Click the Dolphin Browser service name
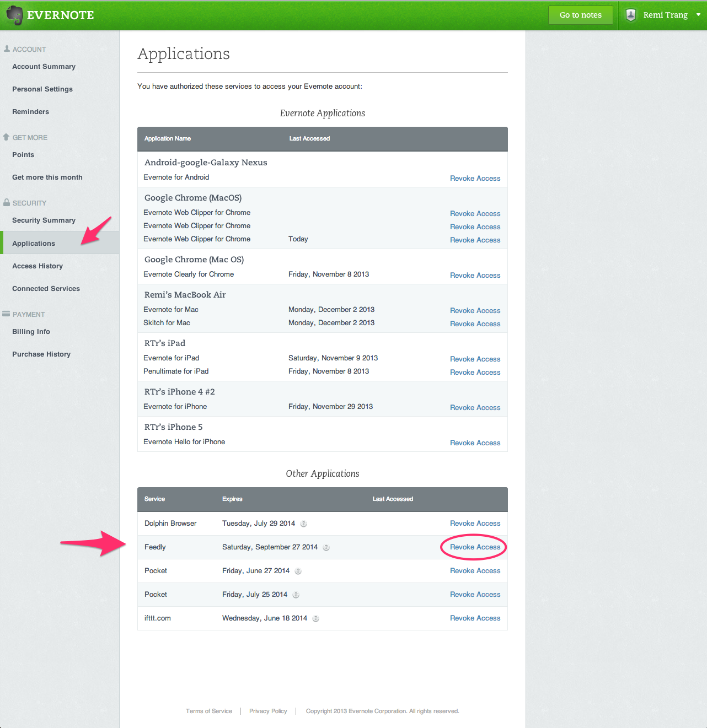 (170, 524)
